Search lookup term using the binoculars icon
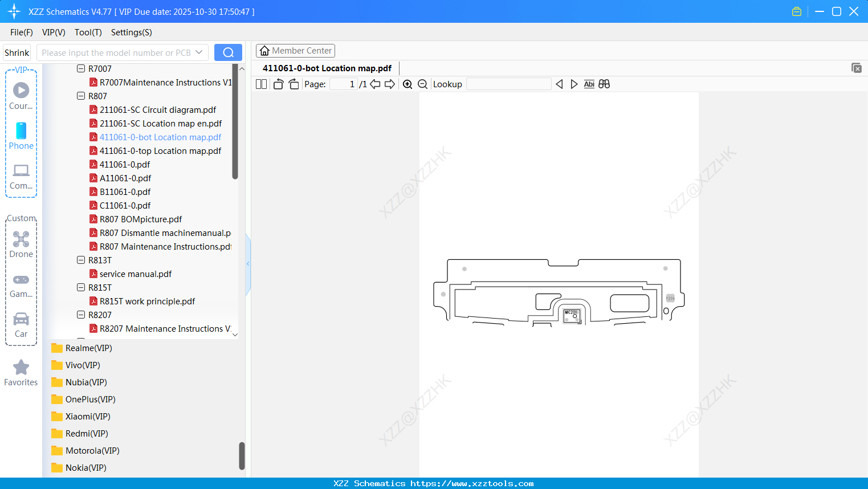The height and width of the screenshot is (489, 868). [604, 84]
